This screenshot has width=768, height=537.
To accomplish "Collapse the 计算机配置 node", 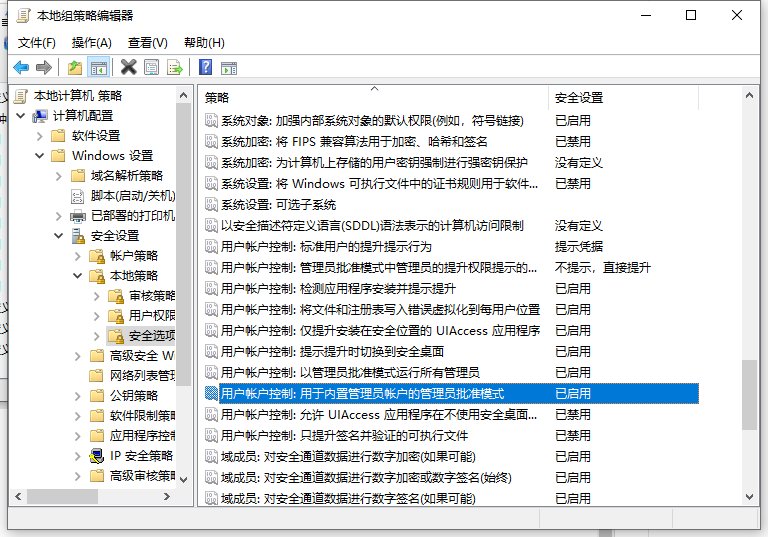I will 21,116.
